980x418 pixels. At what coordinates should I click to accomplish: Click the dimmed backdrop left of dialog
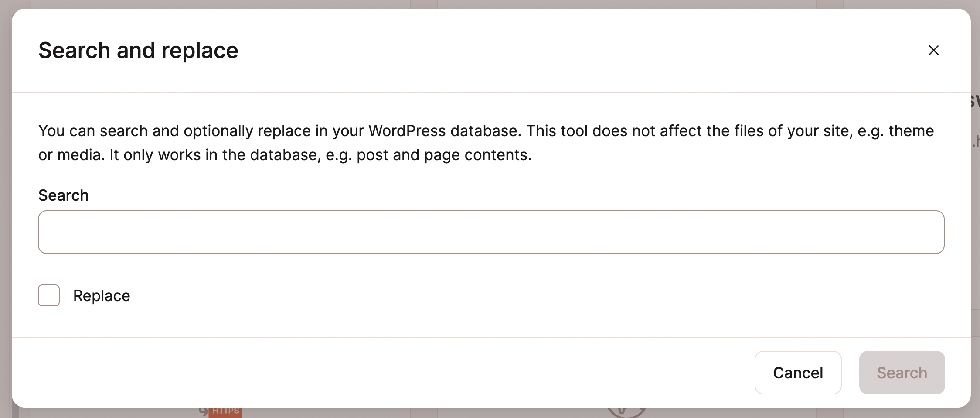[x=5, y=209]
